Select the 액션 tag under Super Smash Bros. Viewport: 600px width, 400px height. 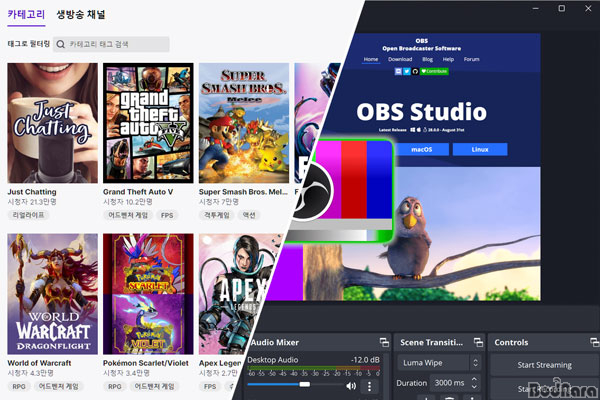coord(249,215)
